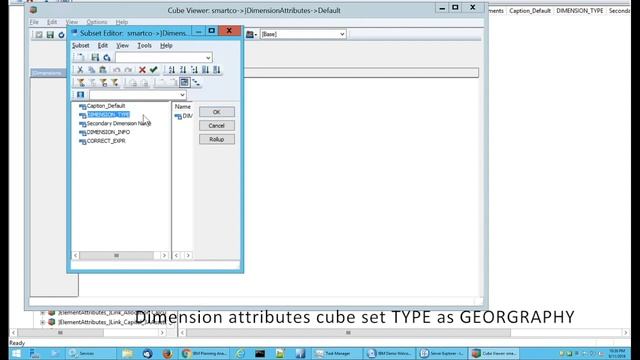This screenshot has width=640, height=360.
Task: Sort elements descending in Subset Editor
Action: tap(183, 70)
